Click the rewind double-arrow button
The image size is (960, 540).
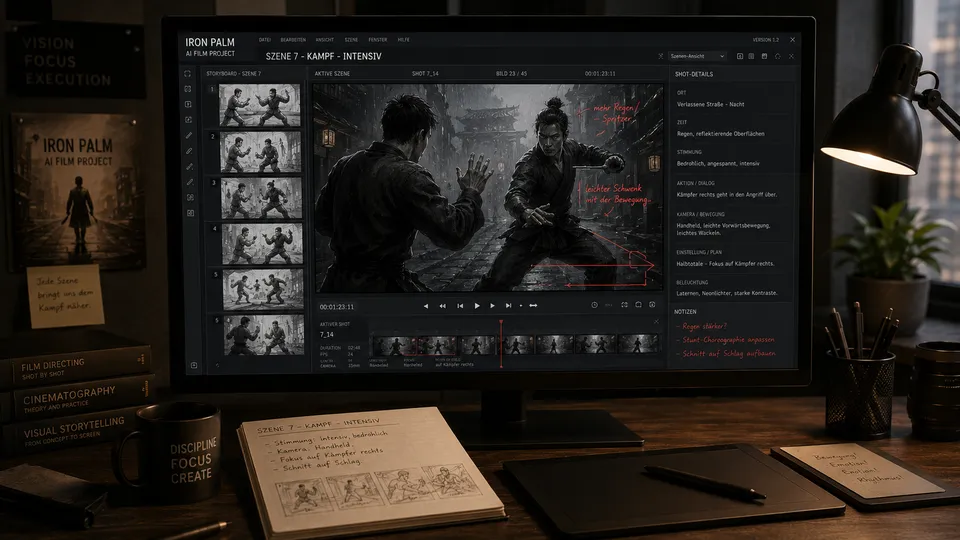(442, 306)
